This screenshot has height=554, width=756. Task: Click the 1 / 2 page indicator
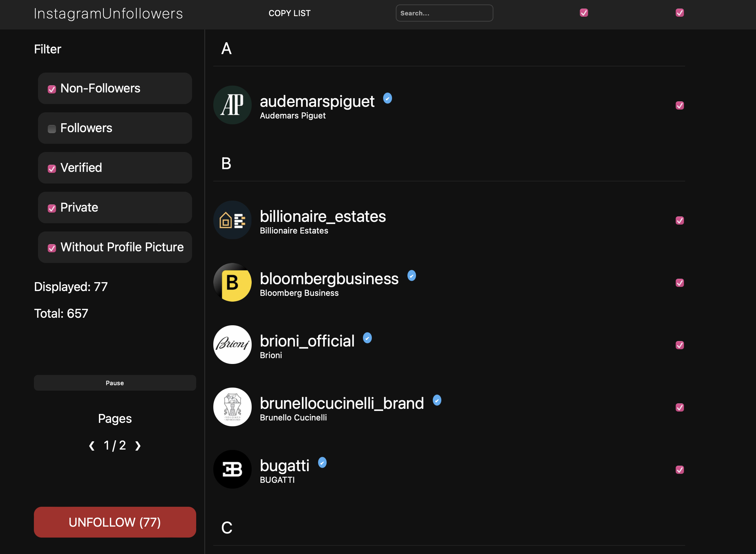tap(115, 445)
